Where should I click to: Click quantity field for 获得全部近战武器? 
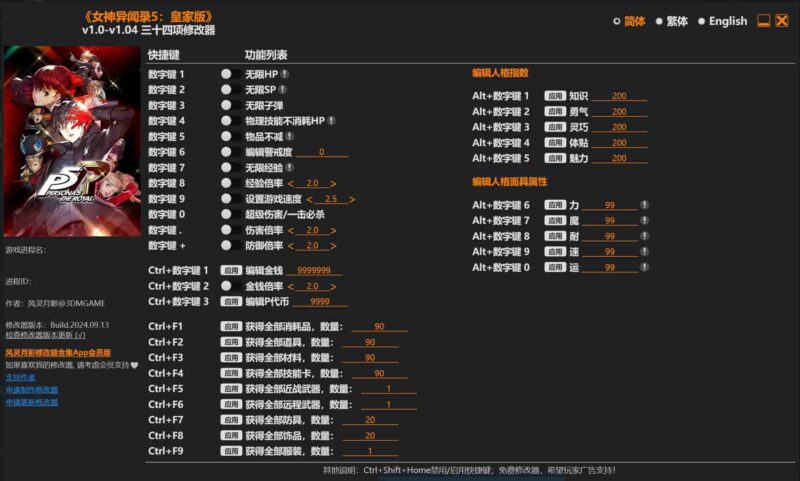click(389, 389)
